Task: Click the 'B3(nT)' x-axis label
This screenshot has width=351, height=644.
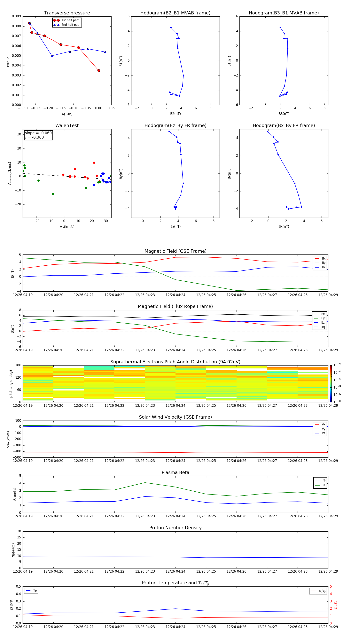Action: click(284, 114)
